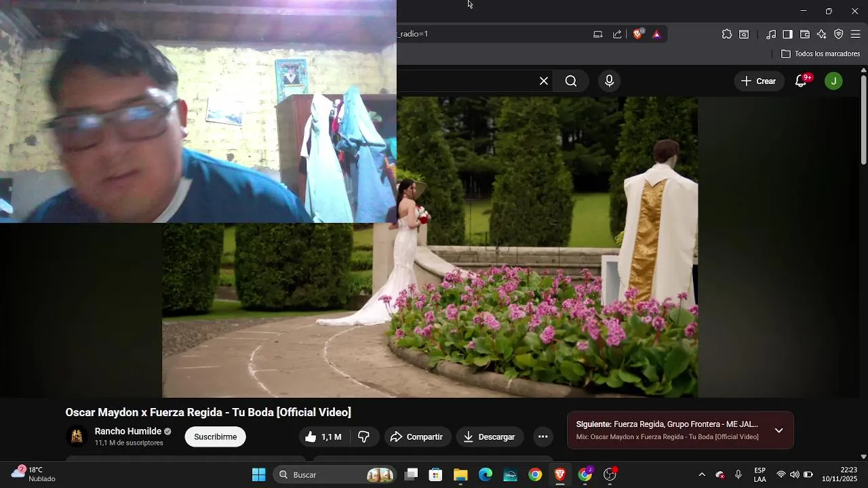
Task: Click the Suscribirme button
Action: pos(215,437)
